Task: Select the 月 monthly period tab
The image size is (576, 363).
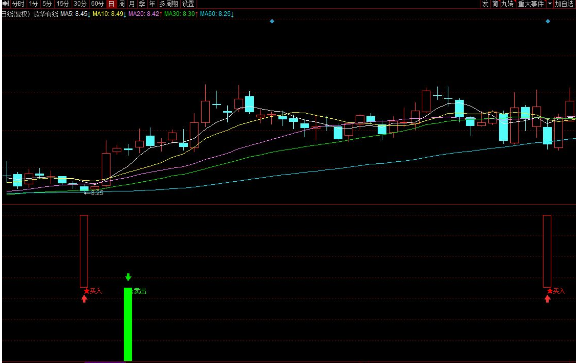Action: [132, 4]
